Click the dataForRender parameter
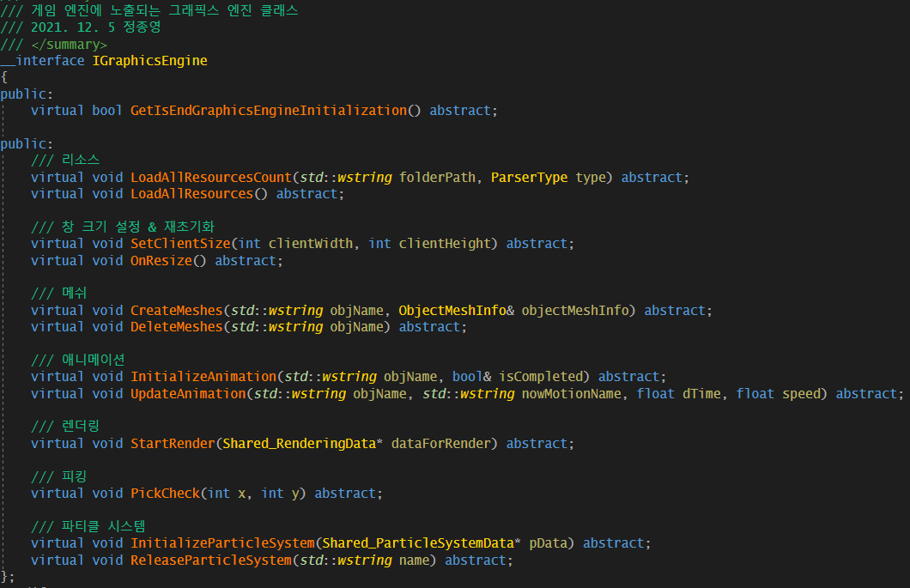910x588 pixels. tap(441, 444)
